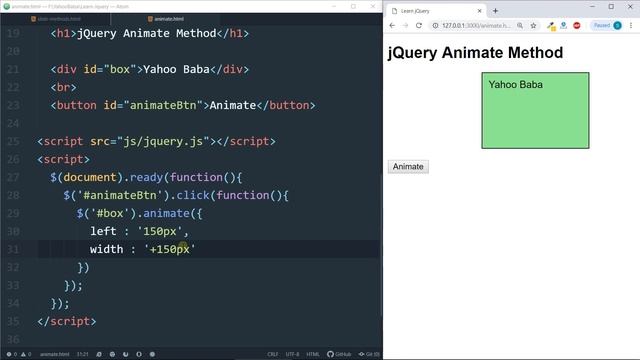
Task: Click the button tag text Animate in code
Action: tap(233, 105)
